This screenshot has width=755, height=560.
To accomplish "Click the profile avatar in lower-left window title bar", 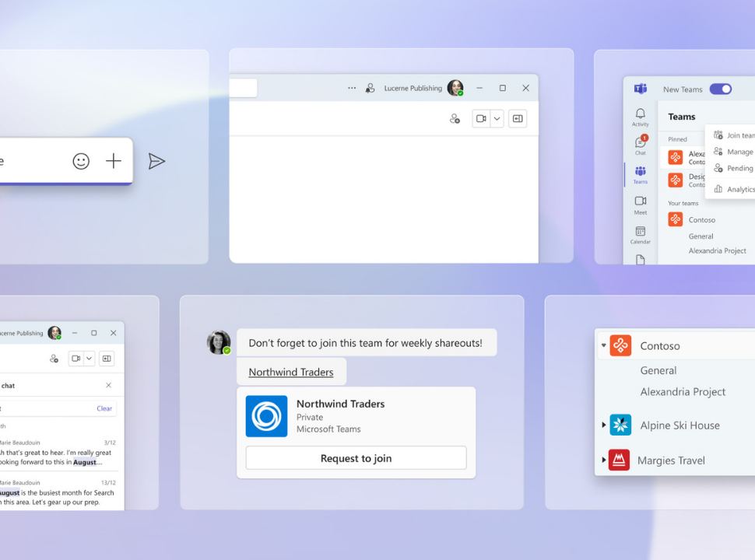I will (x=55, y=333).
